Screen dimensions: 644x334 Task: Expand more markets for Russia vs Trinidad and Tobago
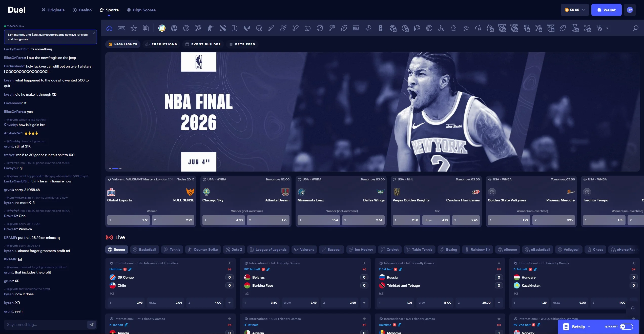coord(499,303)
